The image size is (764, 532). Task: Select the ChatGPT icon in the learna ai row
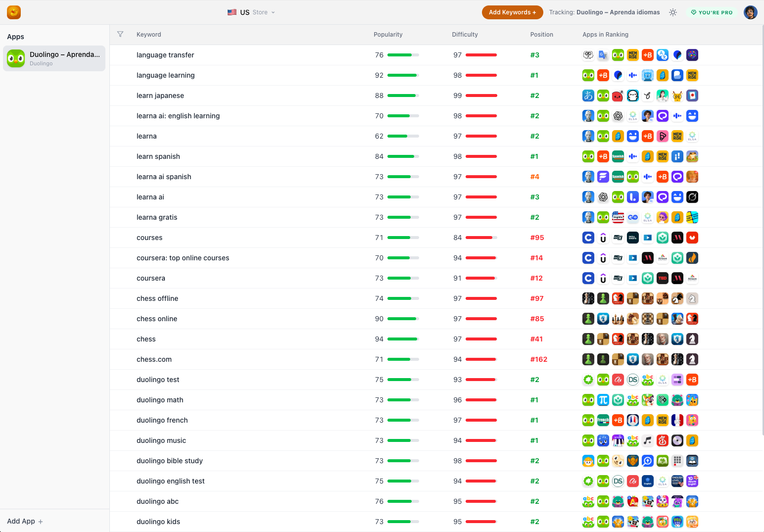coord(603,196)
